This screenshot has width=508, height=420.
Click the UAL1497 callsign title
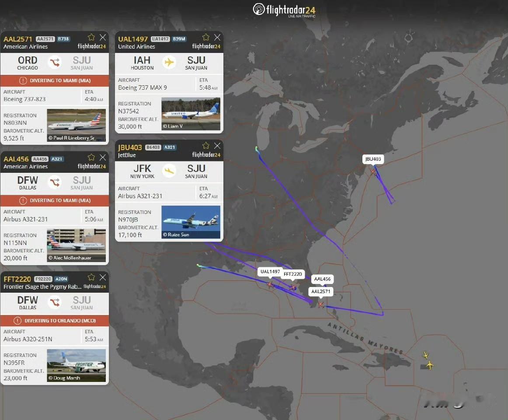point(133,39)
